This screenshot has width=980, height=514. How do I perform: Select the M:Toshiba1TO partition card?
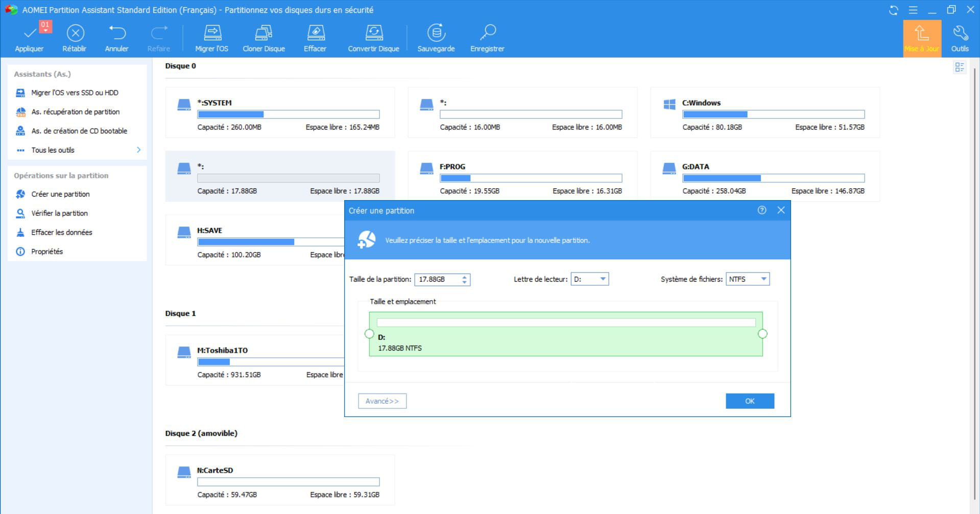click(255, 360)
